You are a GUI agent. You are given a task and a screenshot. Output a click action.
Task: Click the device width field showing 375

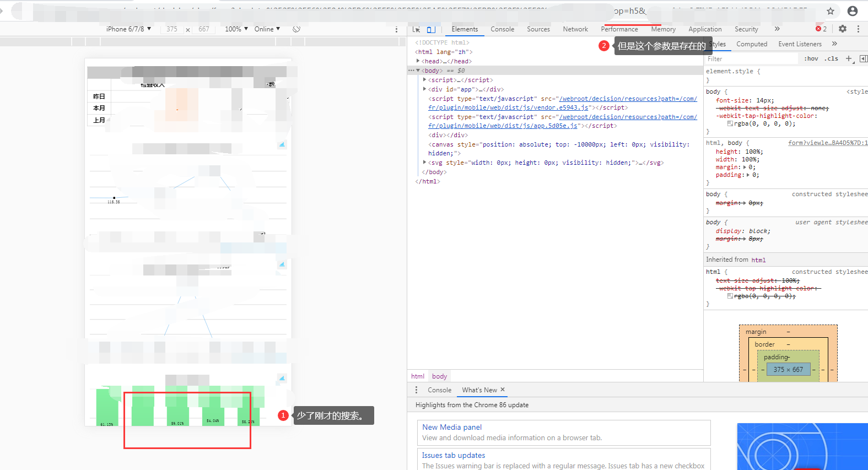pos(172,29)
